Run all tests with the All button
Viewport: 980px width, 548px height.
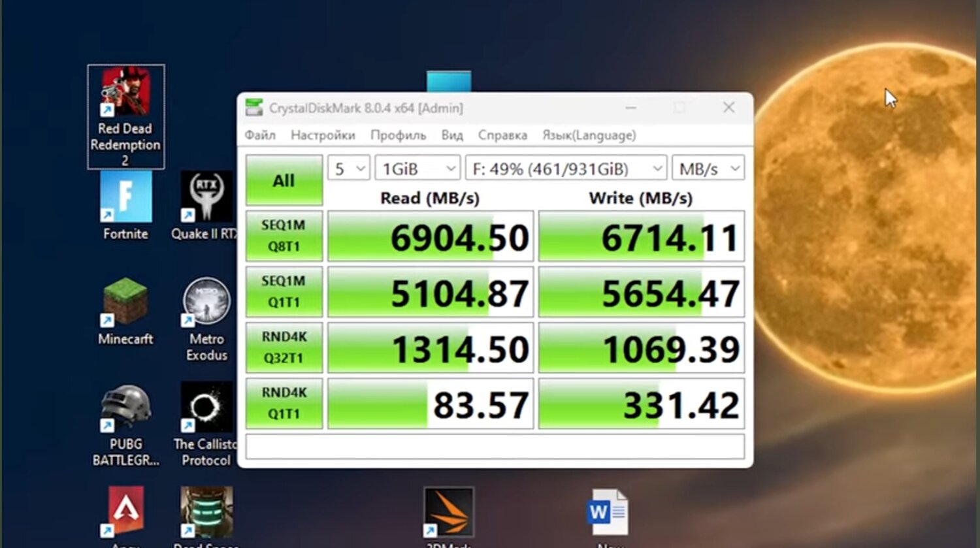[284, 180]
